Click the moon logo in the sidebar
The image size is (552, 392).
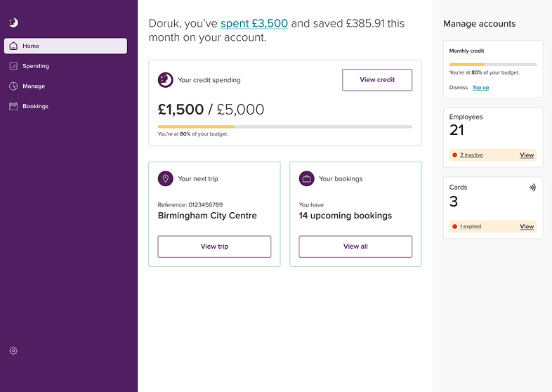point(13,22)
